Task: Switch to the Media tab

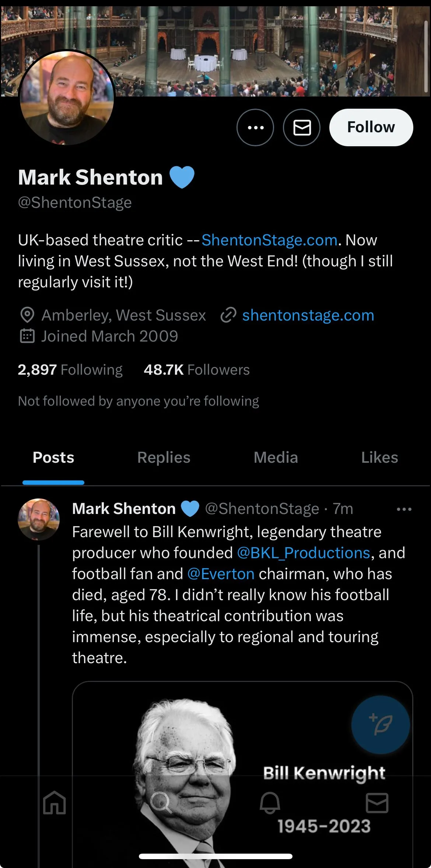Action: (276, 458)
